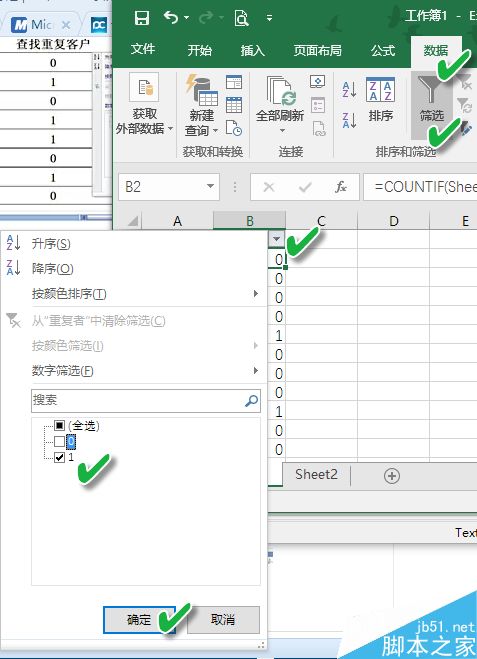Screen dimensions: 477x659
Task: Click the formula bar confirm check icon
Action: pyautogui.click(x=305, y=187)
